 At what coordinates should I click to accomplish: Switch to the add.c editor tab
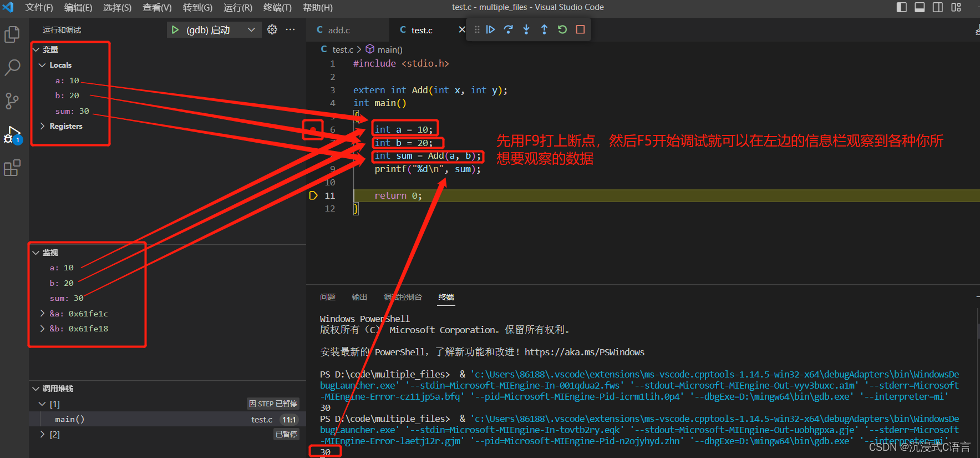coord(339,30)
